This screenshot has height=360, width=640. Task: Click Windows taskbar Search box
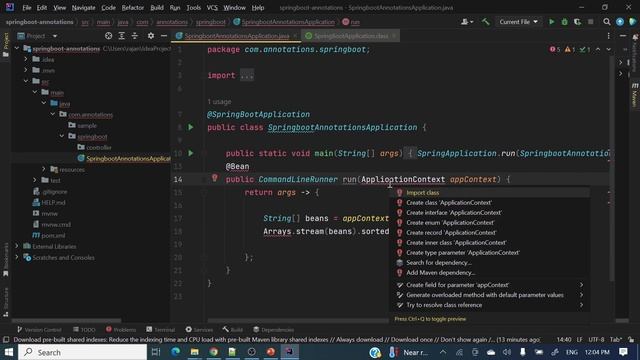tap(82, 352)
